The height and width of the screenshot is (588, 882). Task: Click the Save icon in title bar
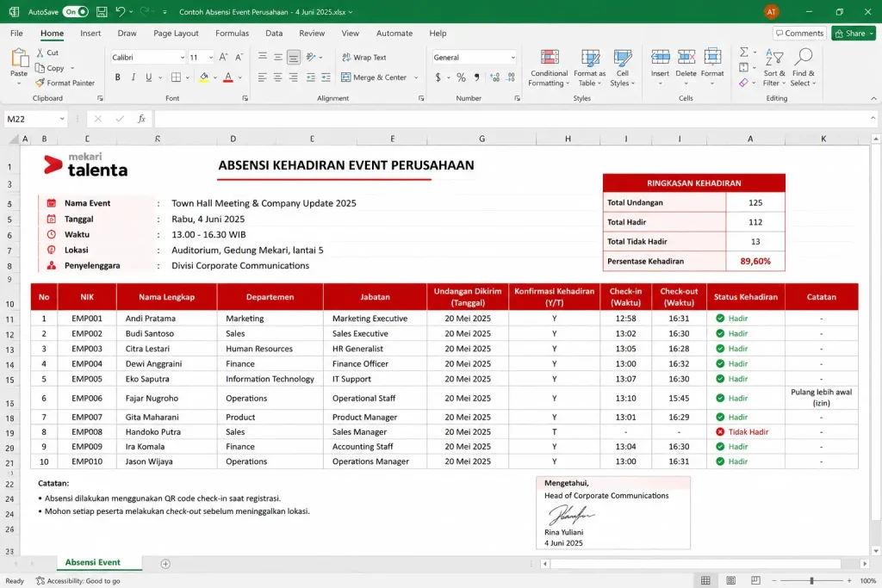[x=102, y=12]
